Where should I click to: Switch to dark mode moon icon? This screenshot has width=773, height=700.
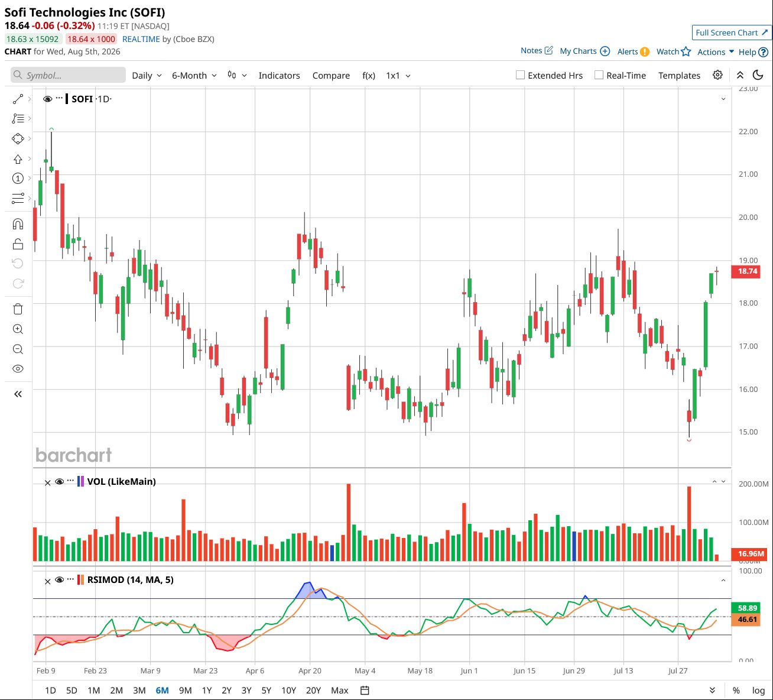(x=758, y=75)
